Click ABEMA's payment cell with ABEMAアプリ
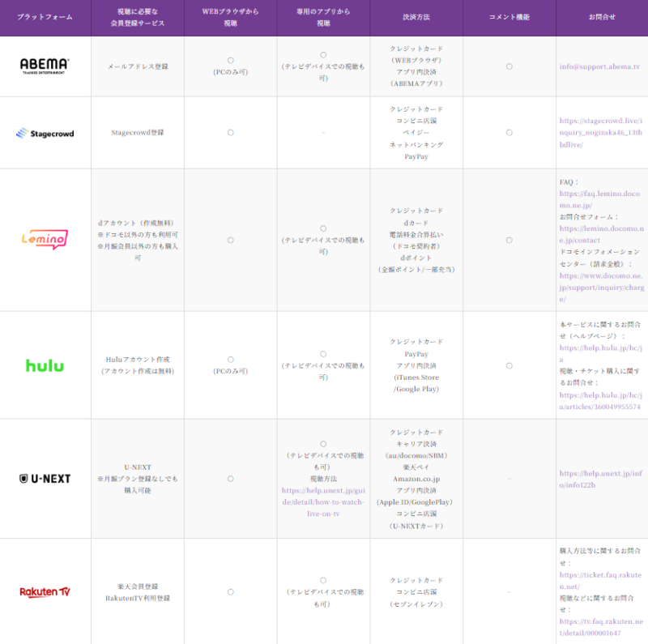648x644 pixels. click(416, 66)
